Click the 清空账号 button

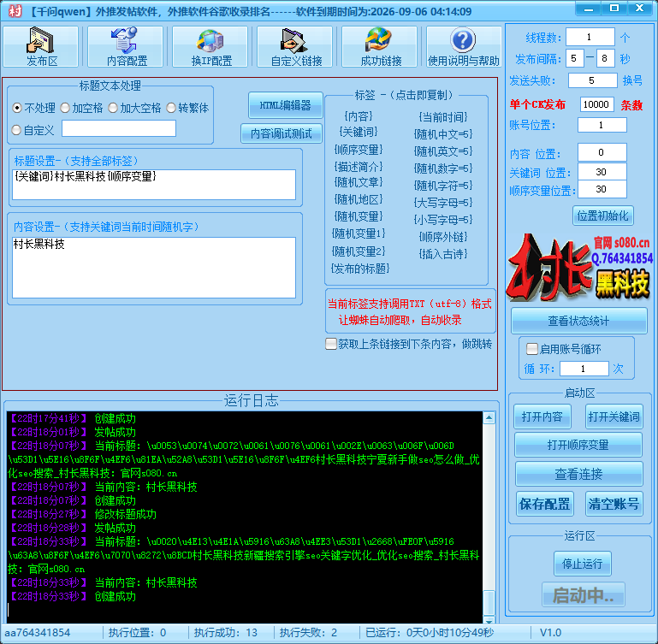pos(614,504)
